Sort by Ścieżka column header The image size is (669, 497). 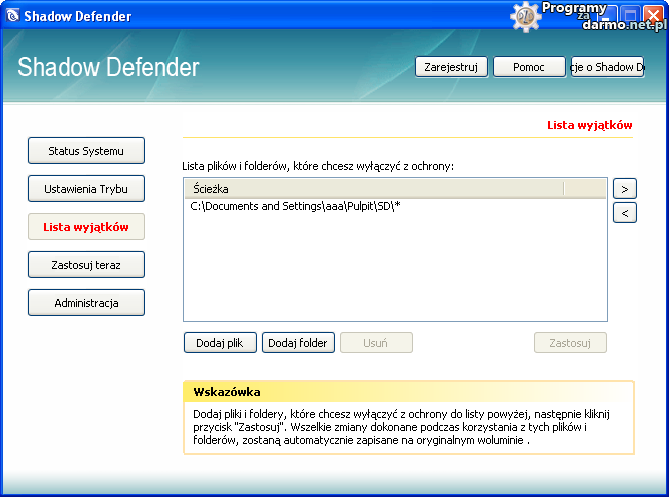373,188
